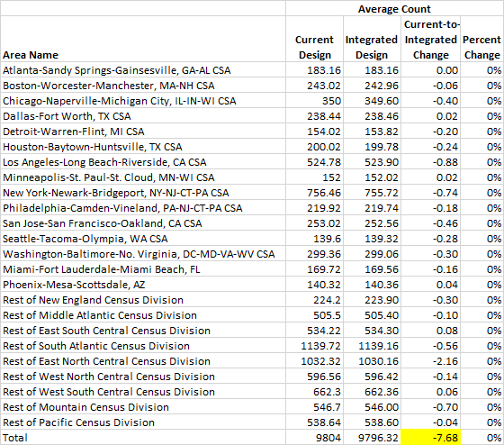The width and height of the screenshot is (504, 445).
Task: Select the yellow highlighted -7.68 total cell
Action: (x=430, y=438)
